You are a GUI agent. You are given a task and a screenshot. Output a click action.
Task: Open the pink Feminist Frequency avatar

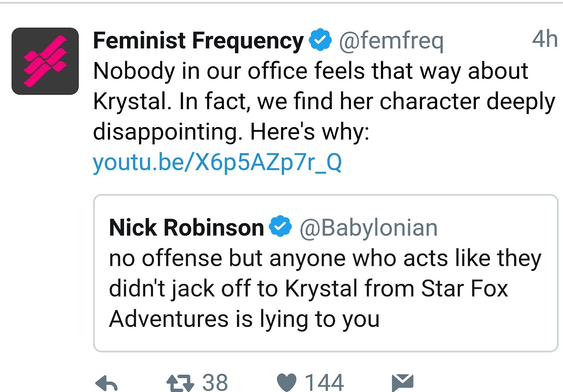click(45, 61)
